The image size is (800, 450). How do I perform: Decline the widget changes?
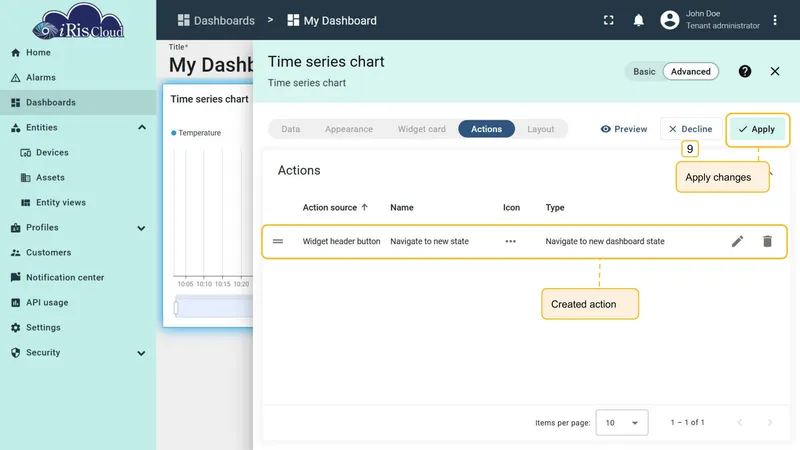[x=690, y=129]
